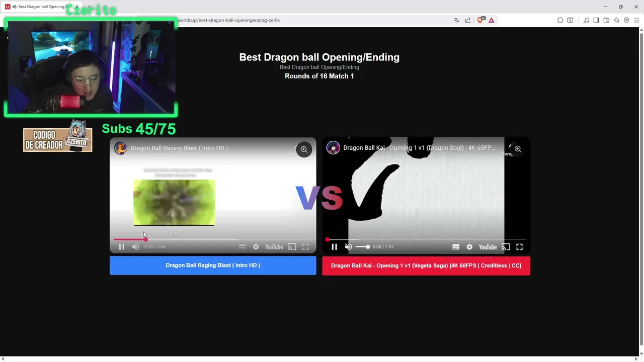Unmute the Dragon Ball Kai video

tap(348, 247)
